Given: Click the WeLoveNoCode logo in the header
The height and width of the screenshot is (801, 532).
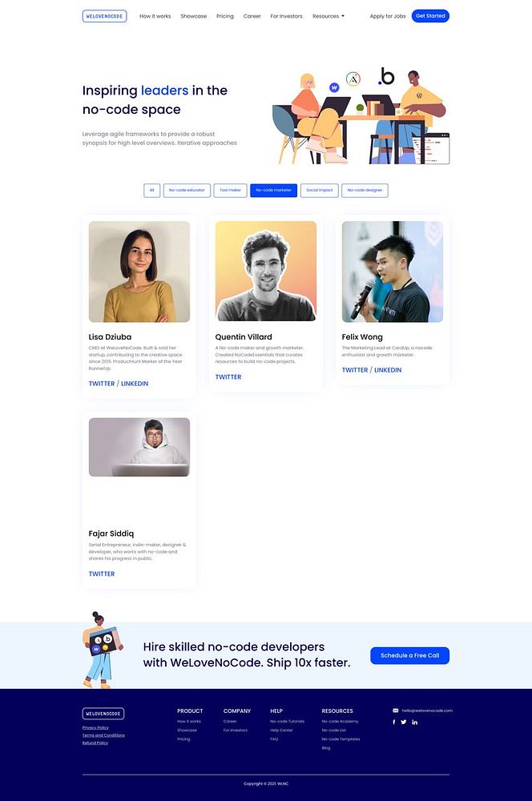Looking at the screenshot, I should (104, 16).
